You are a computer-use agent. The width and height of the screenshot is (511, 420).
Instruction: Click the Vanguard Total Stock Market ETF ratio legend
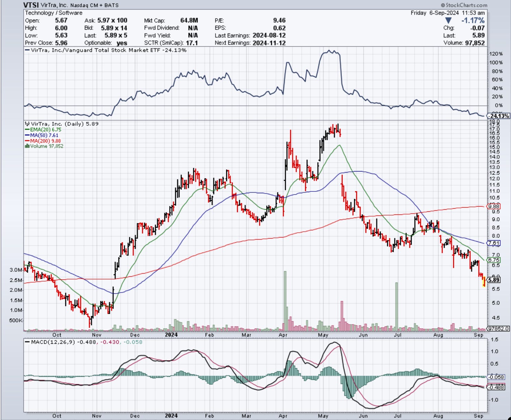tap(106, 50)
